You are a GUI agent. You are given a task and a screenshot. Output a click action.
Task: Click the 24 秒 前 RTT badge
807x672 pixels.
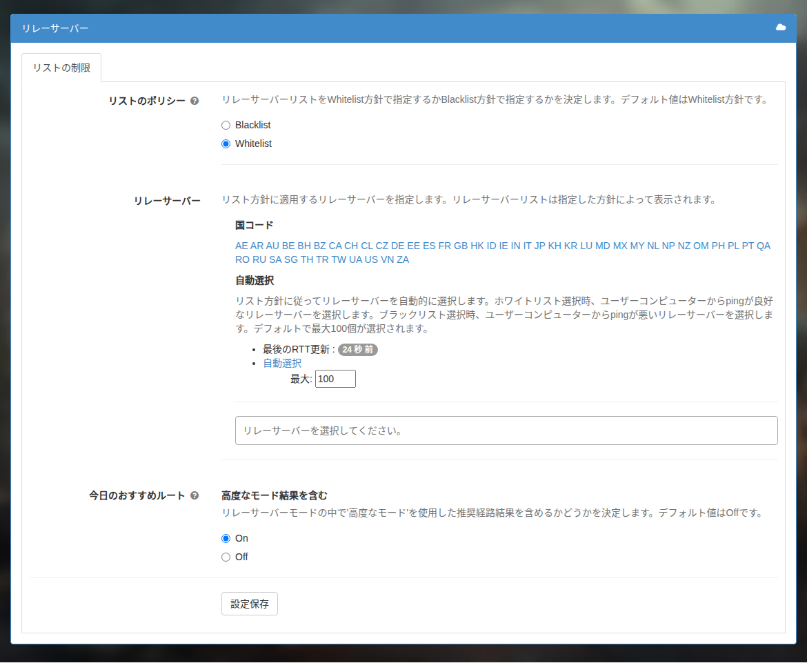tap(358, 350)
